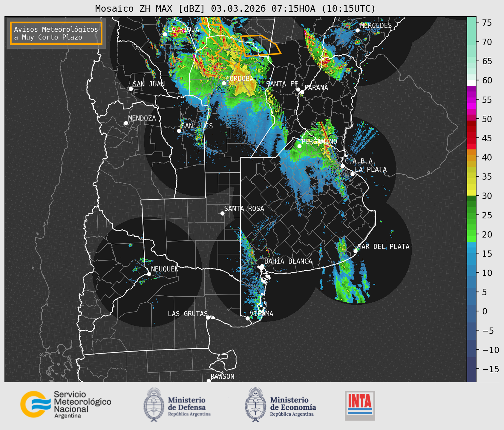This screenshot has height=430, width=504.
Task: Click the 75 dBZ value on colorbar
Action: tap(487, 23)
